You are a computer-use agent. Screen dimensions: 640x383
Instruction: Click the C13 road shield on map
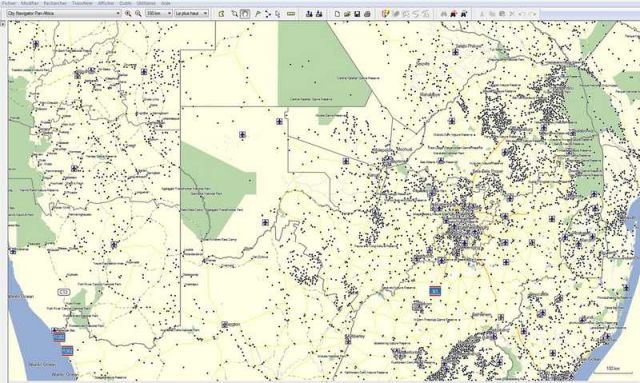pyautogui.click(x=64, y=292)
